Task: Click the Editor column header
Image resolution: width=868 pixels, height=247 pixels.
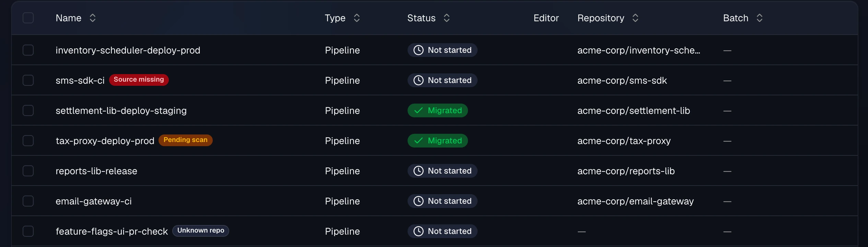Action: 546,18
